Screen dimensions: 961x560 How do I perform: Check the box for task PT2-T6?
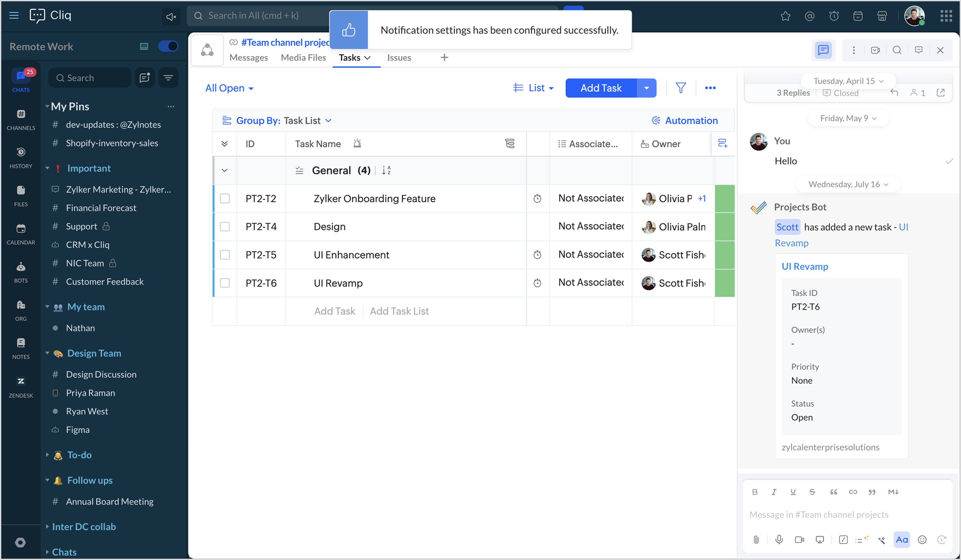coord(225,283)
